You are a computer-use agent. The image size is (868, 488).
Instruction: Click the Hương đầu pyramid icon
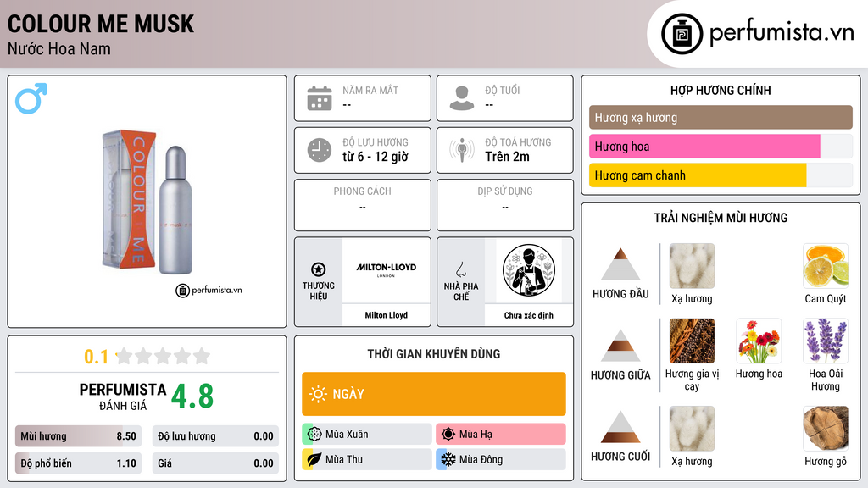pos(620,264)
